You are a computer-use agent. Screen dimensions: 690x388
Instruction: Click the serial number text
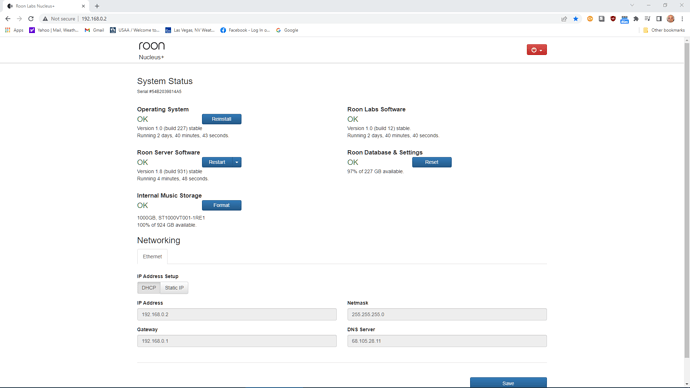(159, 92)
